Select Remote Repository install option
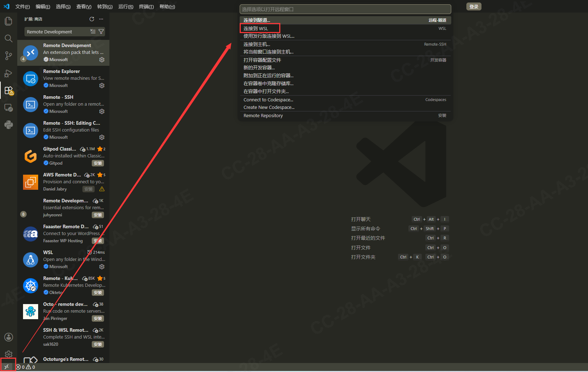The width and height of the screenshot is (588, 372). coord(345,115)
